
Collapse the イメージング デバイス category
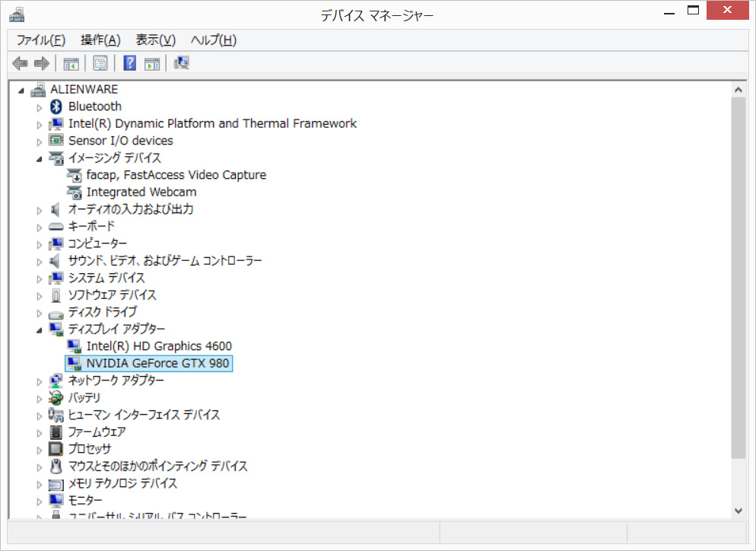coord(39,159)
